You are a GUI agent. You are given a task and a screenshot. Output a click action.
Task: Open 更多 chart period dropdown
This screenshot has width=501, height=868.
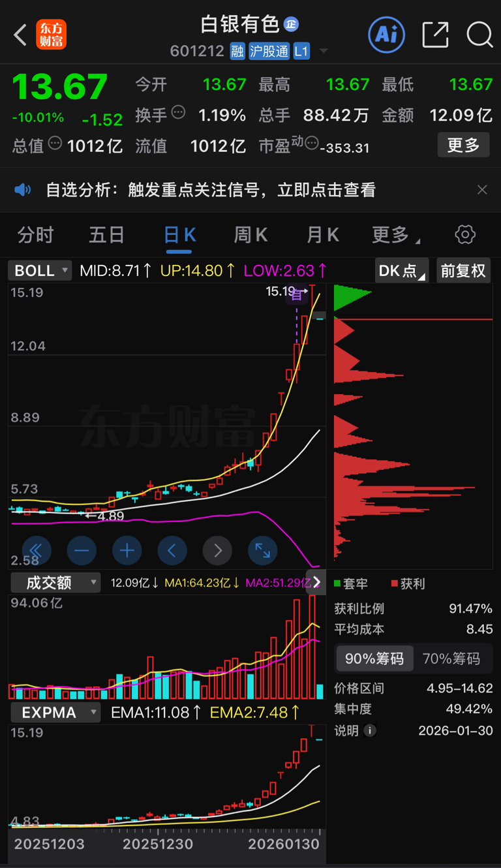click(x=395, y=235)
